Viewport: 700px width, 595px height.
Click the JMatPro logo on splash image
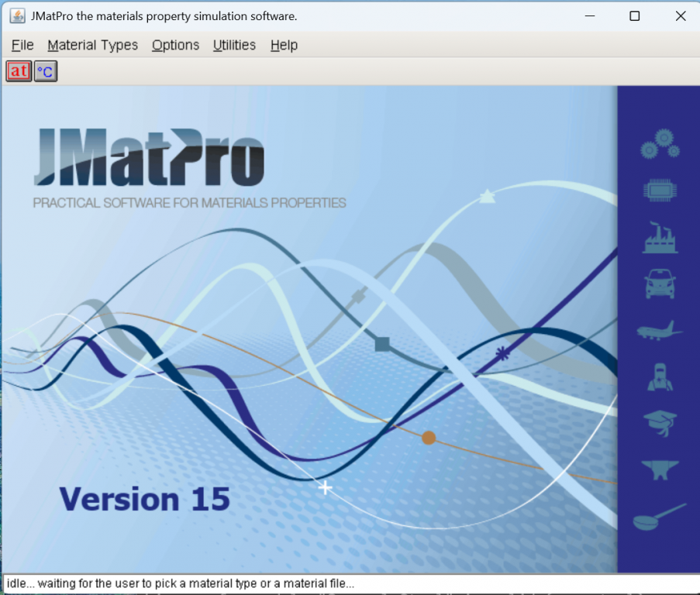click(x=149, y=157)
